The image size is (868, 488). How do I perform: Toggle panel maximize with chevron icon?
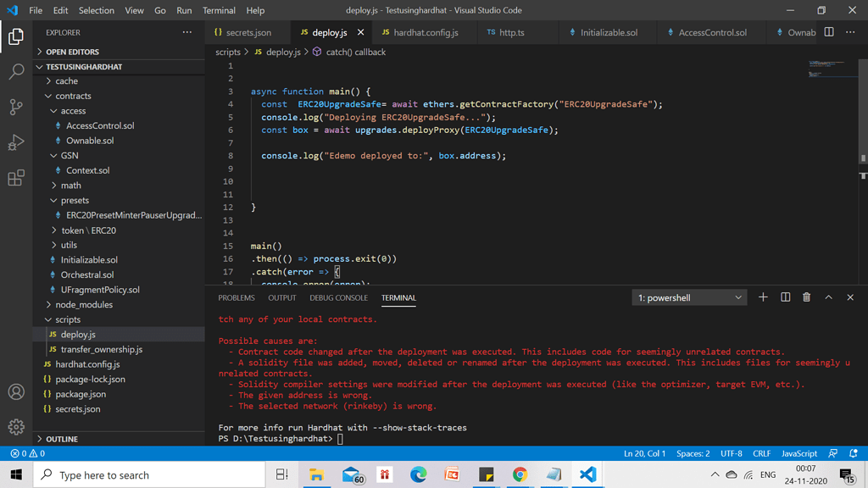tap(828, 297)
